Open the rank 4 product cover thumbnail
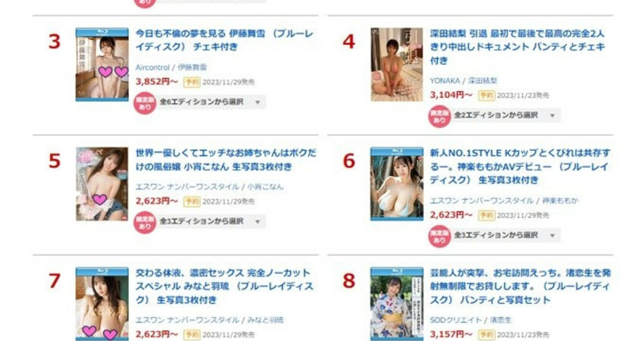 397,64
